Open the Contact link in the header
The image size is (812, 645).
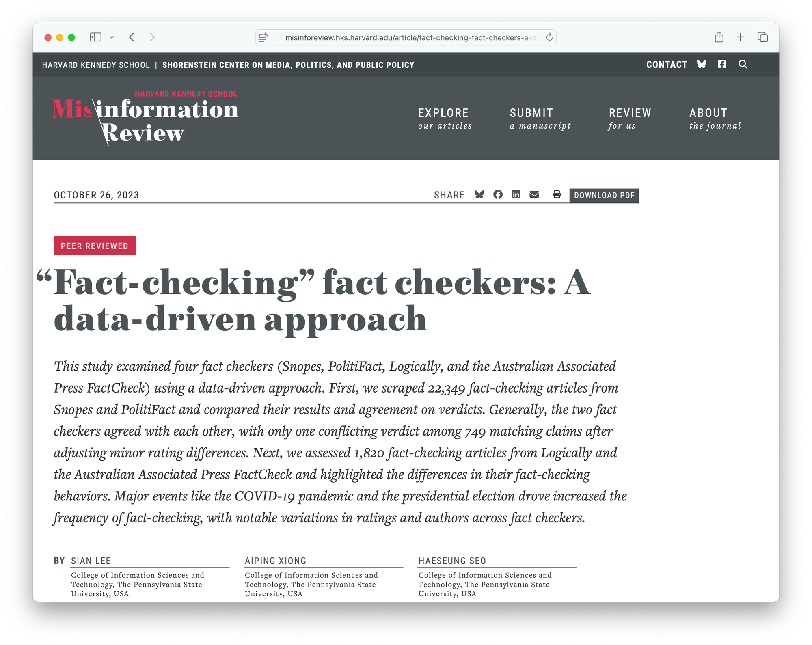click(x=667, y=65)
